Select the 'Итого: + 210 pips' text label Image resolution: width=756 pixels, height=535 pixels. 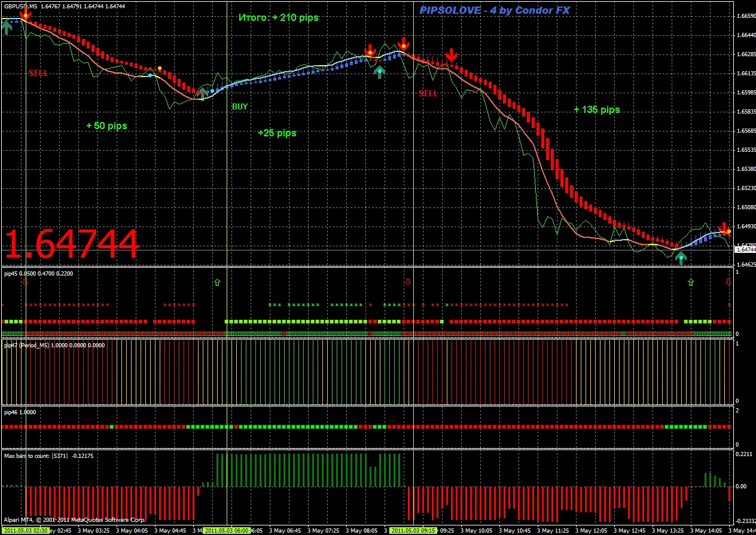[x=278, y=18]
